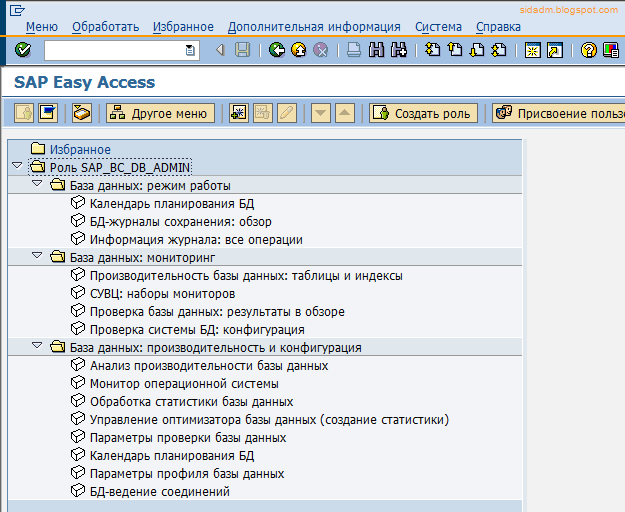
Task: Select Производительность базы данных: таблицы и индексы
Action: (x=246, y=276)
